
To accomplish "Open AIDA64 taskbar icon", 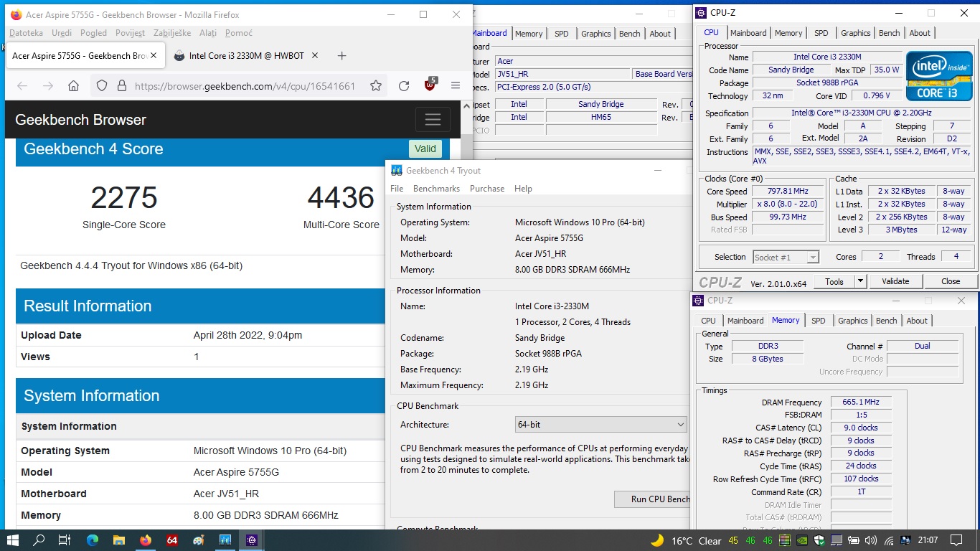I will pyautogui.click(x=172, y=540).
